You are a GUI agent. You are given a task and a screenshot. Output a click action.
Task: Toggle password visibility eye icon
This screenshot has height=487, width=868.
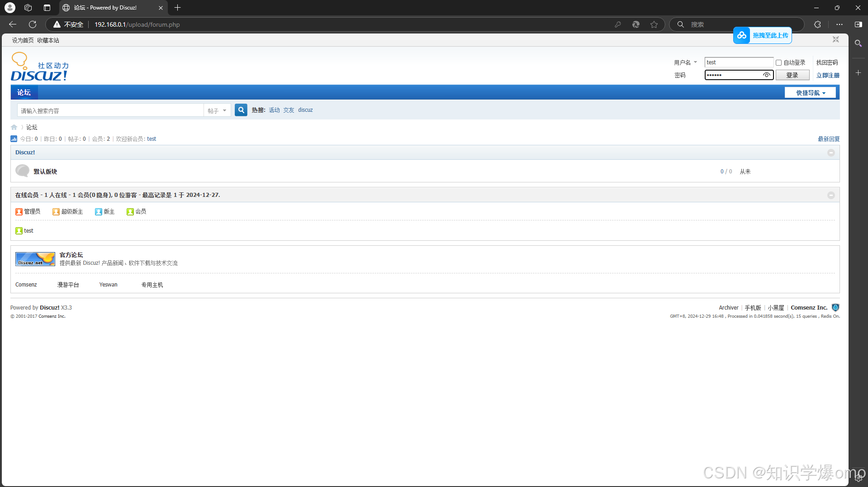(766, 75)
